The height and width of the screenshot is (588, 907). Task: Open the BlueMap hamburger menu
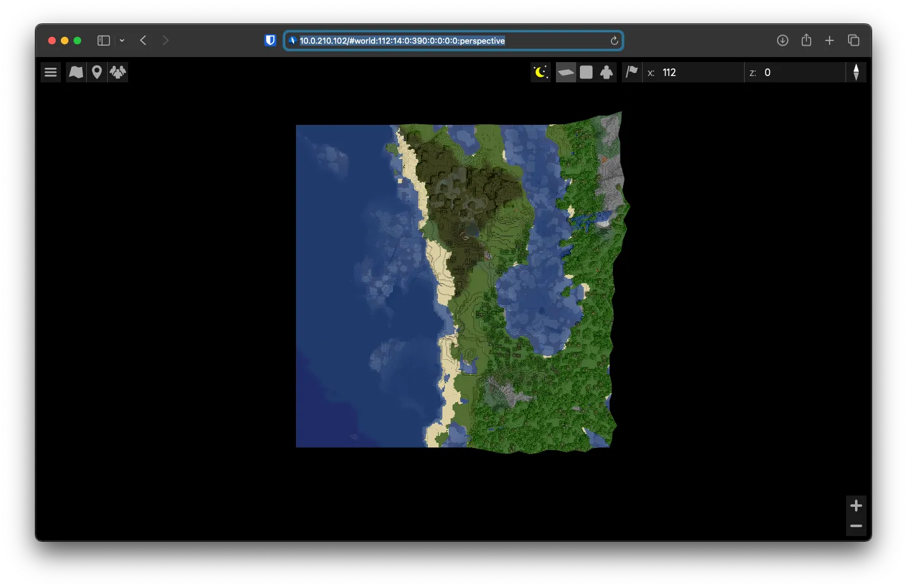[51, 72]
